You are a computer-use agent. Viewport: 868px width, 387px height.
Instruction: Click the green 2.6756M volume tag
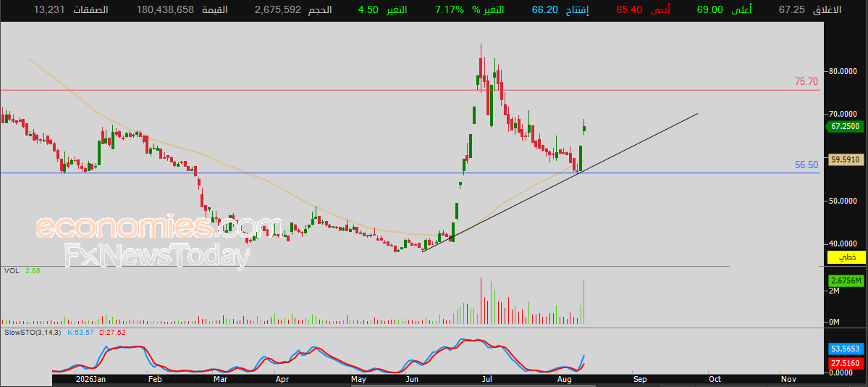tap(846, 281)
